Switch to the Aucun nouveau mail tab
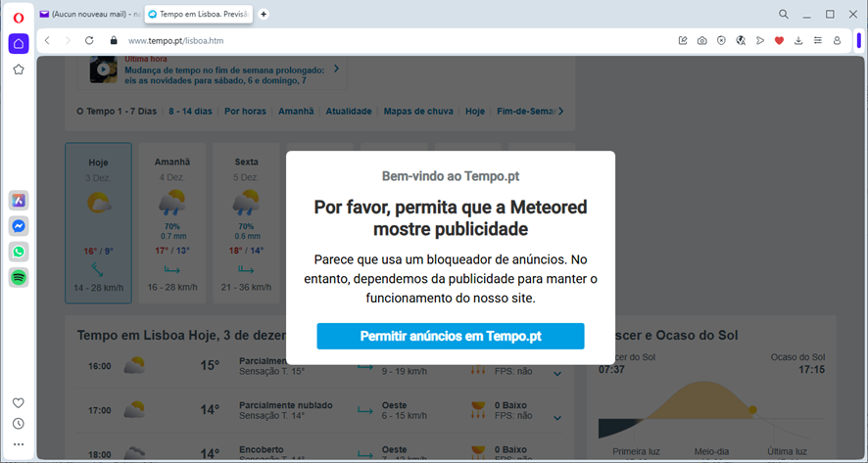Image resolution: width=868 pixels, height=463 pixels. (90, 15)
